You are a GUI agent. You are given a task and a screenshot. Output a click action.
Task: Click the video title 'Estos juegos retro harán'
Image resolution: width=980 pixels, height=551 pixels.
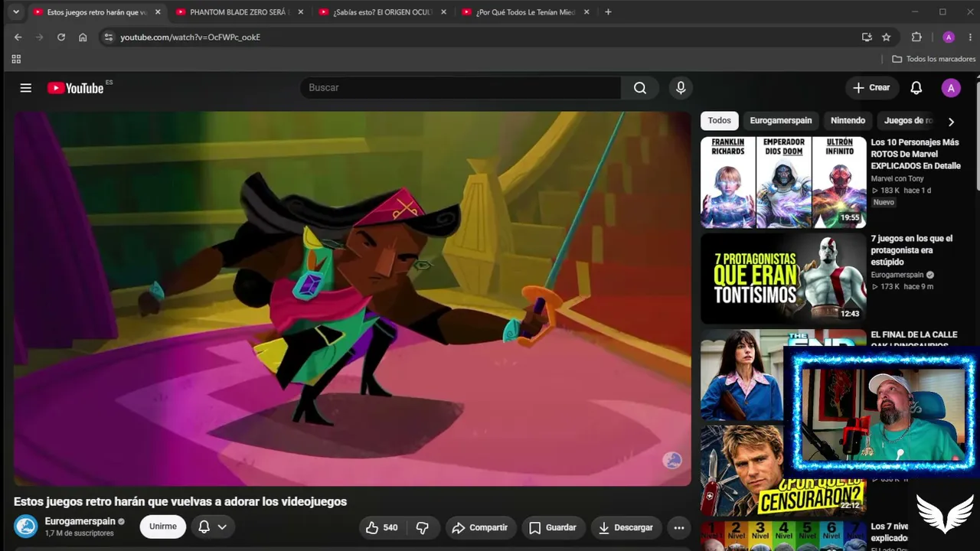pos(180,502)
